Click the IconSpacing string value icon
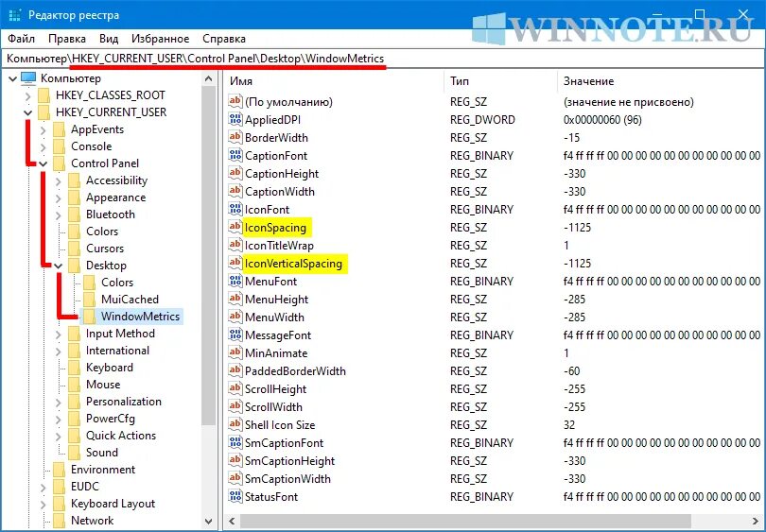The width and height of the screenshot is (766, 532). (235, 228)
